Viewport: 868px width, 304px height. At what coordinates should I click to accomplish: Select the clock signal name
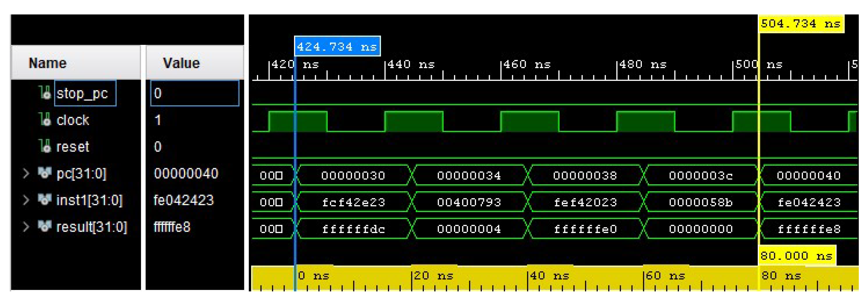click(x=72, y=120)
